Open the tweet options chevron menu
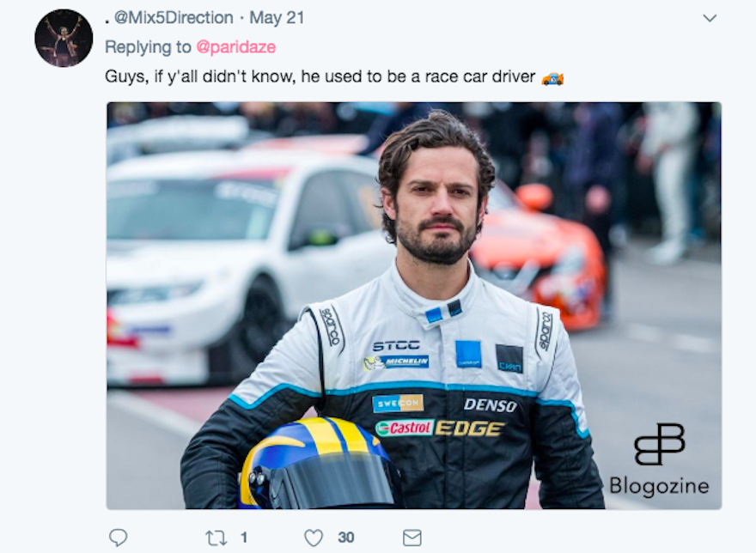 click(710, 18)
